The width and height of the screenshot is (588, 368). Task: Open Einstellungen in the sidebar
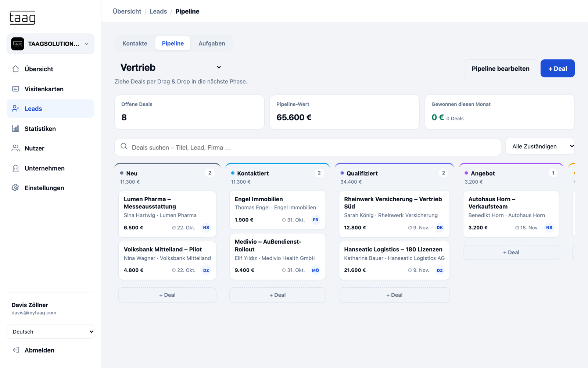50,188
